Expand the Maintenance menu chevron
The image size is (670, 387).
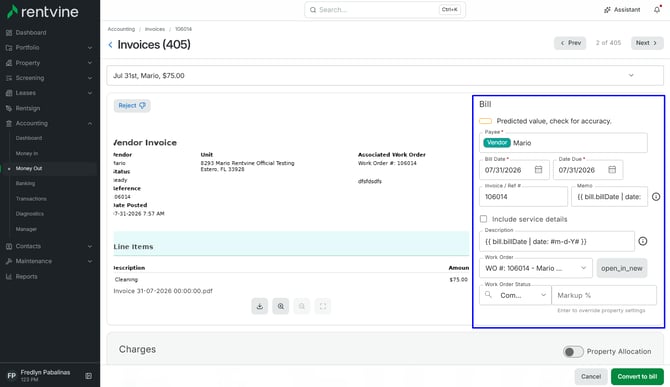[90, 261]
